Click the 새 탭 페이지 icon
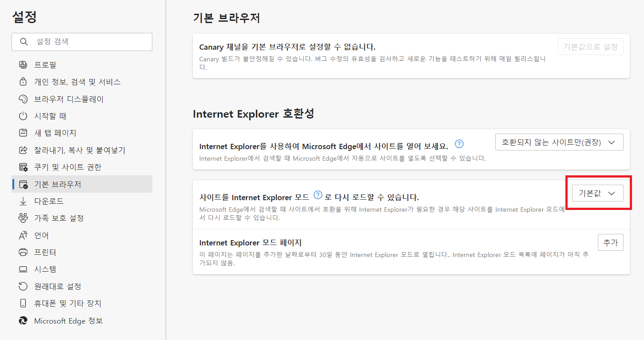This screenshot has height=340, width=644. coord(23,133)
